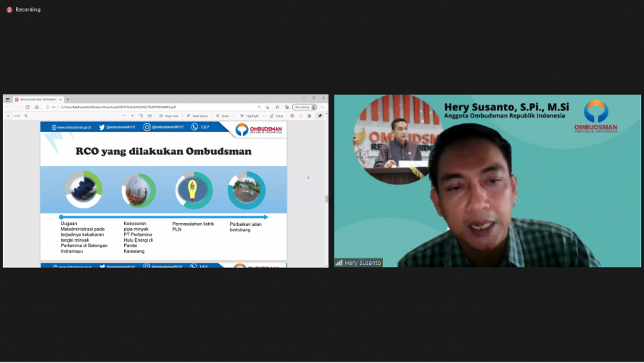Toggle Read aloud for the PDF
Viewport: 644px width, 363px height.
click(197, 115)
